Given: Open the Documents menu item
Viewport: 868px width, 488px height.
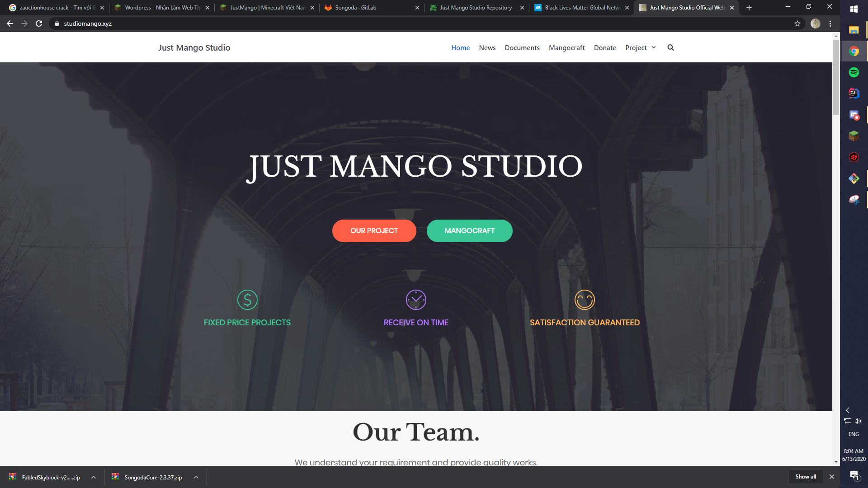Looking at the screenshot, I should pyautogui.click(x=522, y=47).
